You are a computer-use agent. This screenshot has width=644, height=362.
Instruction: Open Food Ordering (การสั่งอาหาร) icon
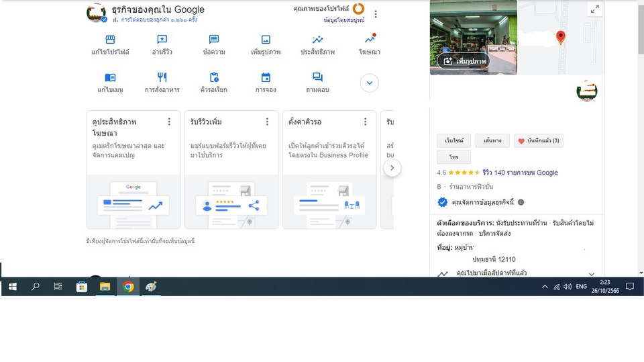[x=162, y=77]
